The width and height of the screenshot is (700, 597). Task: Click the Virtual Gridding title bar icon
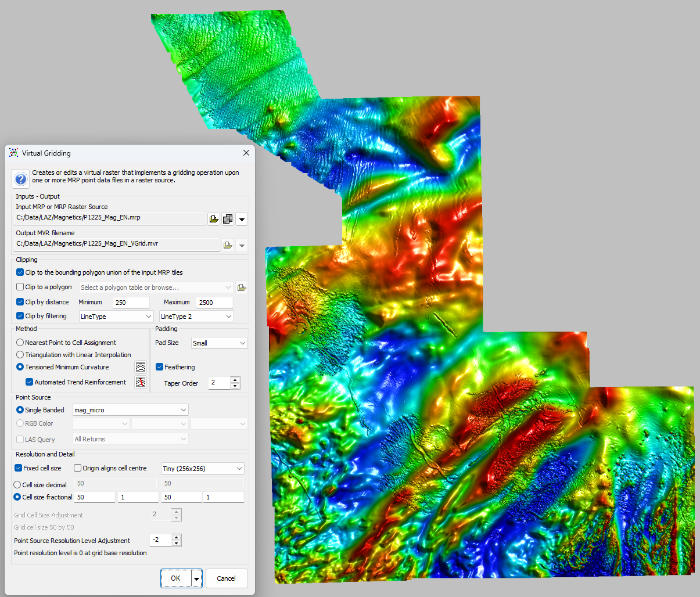click(13, 153)
